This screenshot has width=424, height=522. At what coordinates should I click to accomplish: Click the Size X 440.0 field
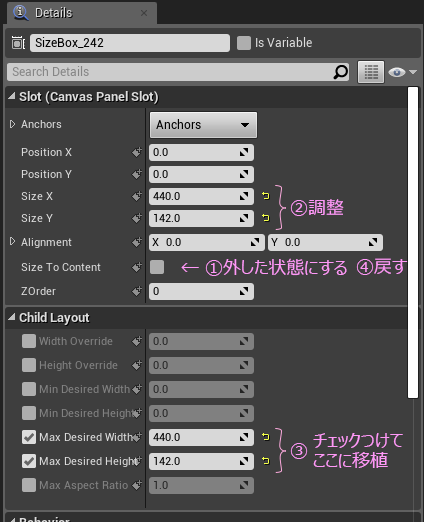pos(201,196)
